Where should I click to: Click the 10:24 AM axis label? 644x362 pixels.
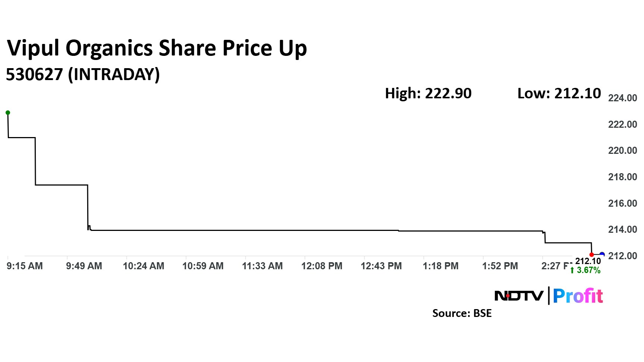[143, 266]
